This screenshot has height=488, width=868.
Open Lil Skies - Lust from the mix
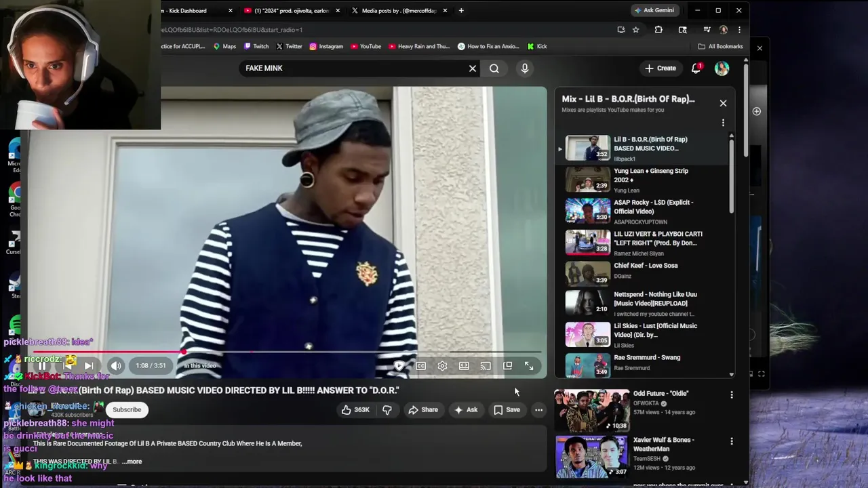(642, 335)
